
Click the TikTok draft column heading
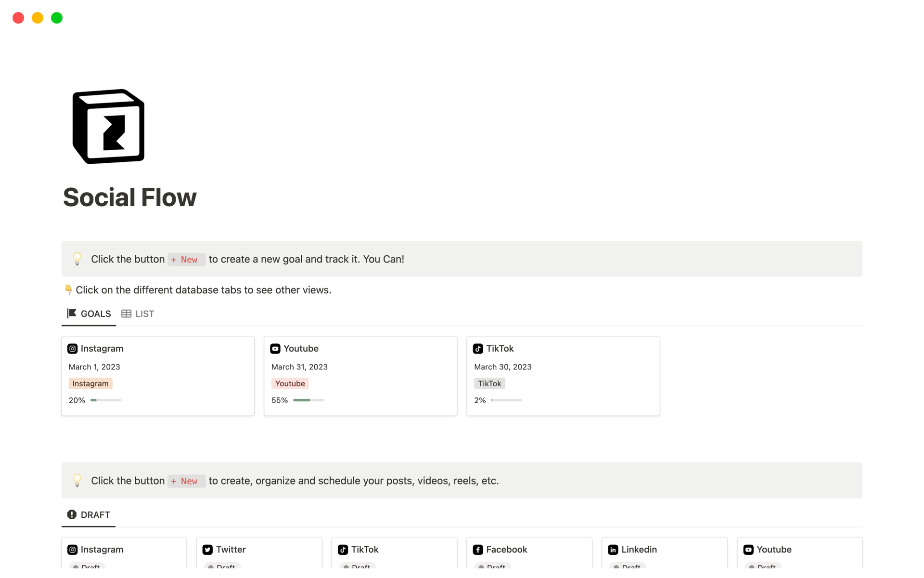365,550
